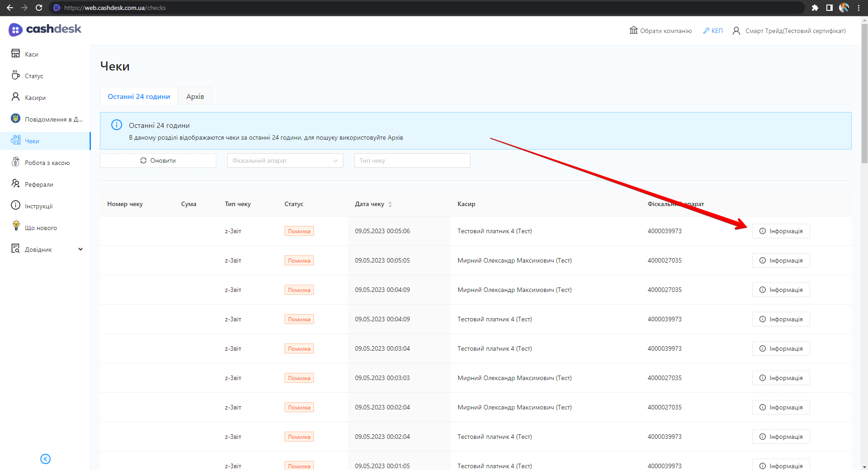Sort the table by Дата чеку
This screenshot has height=470, width=868.
point(389,204)
